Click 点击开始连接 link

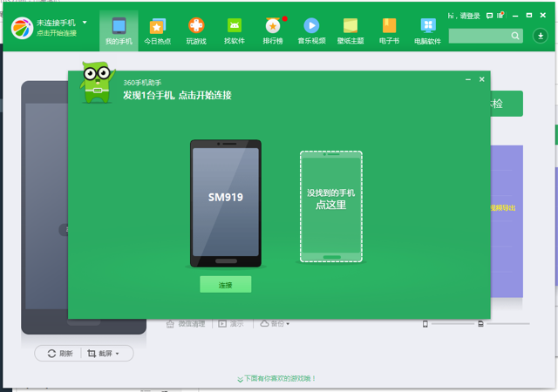[x=57, y=33]
